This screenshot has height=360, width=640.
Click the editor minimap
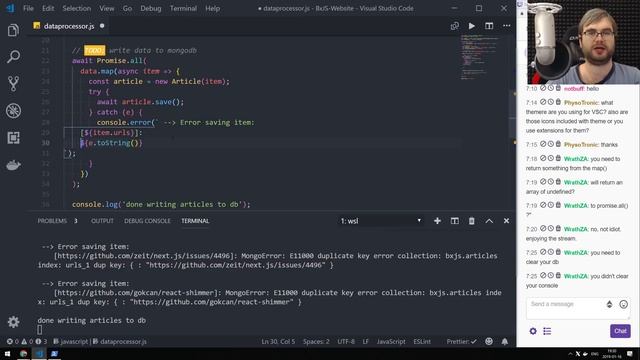480,57
